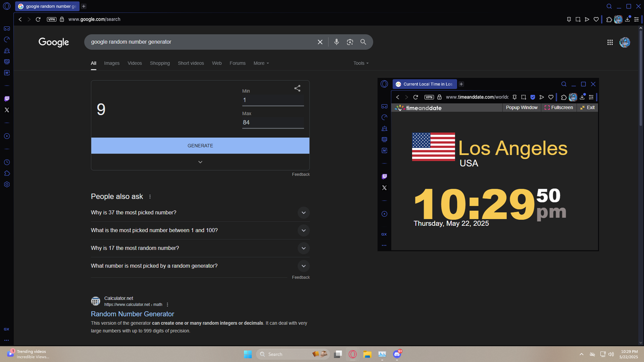Click Windows Start button on taskbar

click(248, 354)
